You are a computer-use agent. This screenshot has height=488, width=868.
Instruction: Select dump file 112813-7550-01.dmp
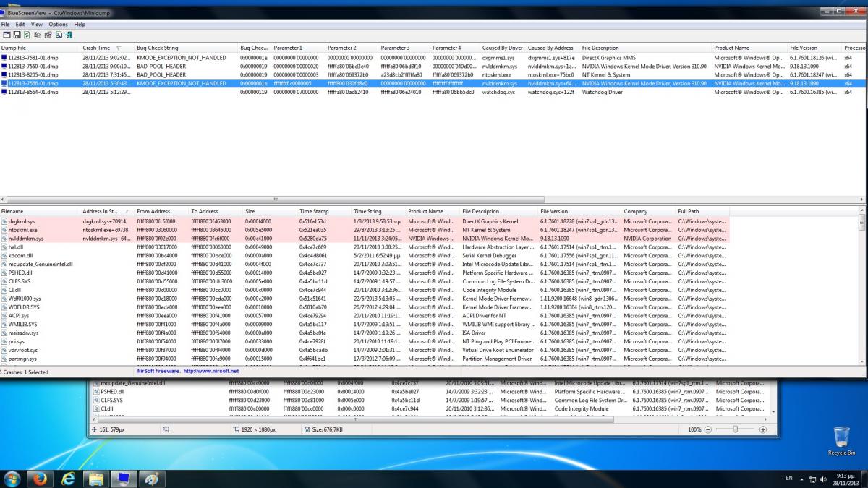coord(33,66)
